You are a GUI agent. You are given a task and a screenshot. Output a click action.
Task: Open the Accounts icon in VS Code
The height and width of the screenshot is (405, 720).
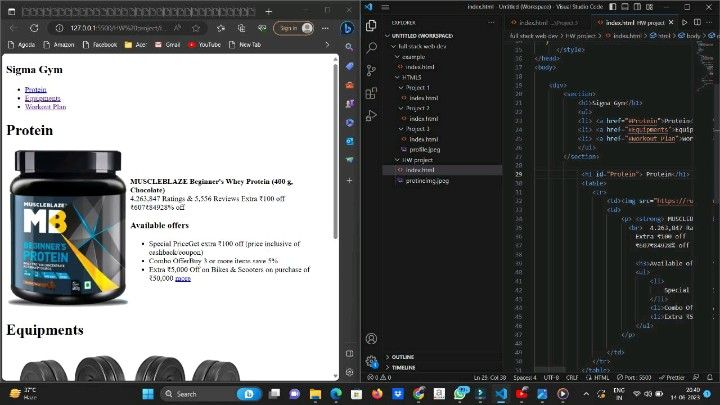[x=371, y=339]
